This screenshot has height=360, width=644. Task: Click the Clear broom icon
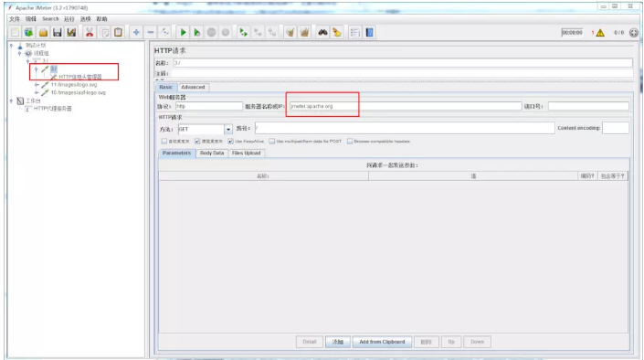(x=290, y=33)
